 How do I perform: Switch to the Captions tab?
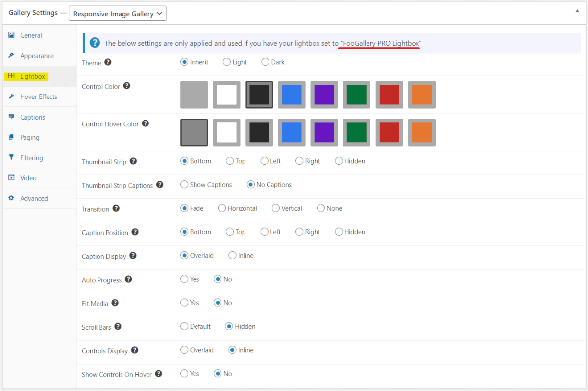(40, 117)
